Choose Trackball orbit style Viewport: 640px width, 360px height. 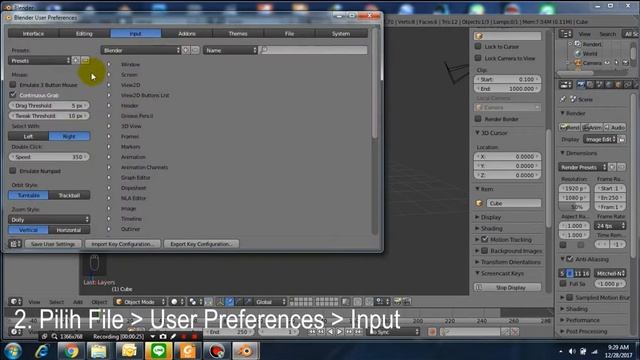[69, 195]
